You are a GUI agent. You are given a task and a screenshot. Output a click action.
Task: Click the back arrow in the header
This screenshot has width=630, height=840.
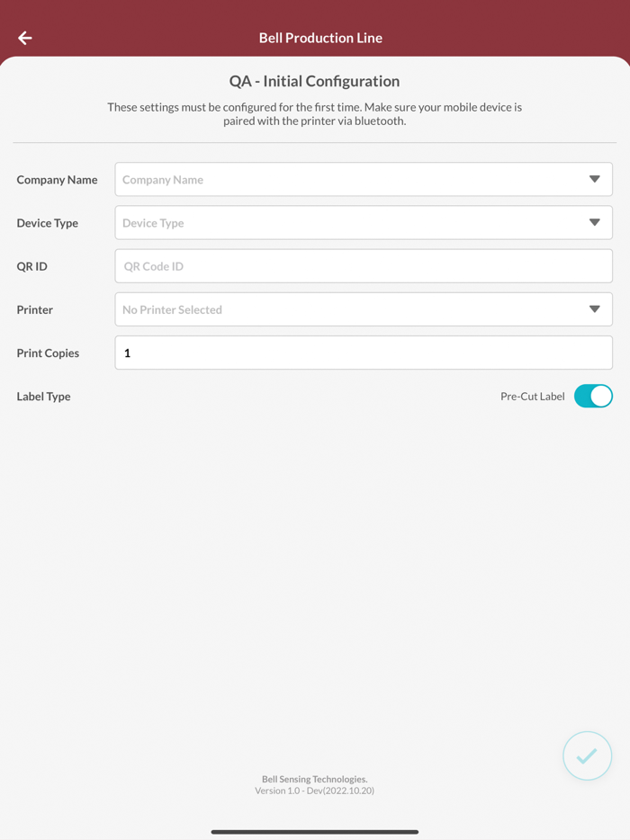24,38
